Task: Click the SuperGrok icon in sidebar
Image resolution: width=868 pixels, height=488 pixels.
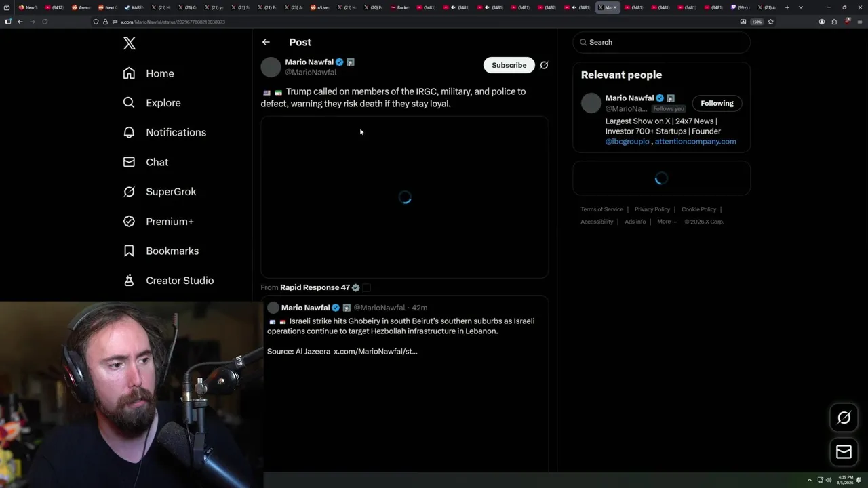Action: [x=129, y=192]
